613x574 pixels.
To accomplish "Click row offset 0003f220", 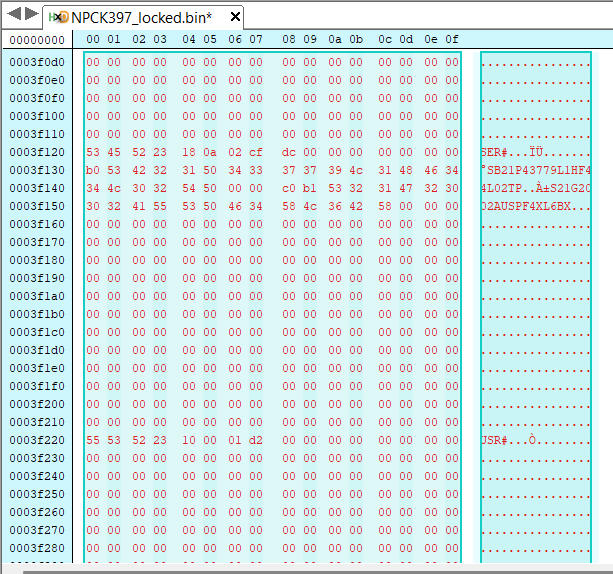I will tap(37, 440).
